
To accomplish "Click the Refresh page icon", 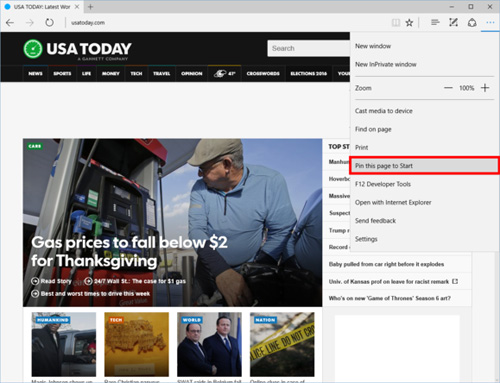I will click(49, 23).
